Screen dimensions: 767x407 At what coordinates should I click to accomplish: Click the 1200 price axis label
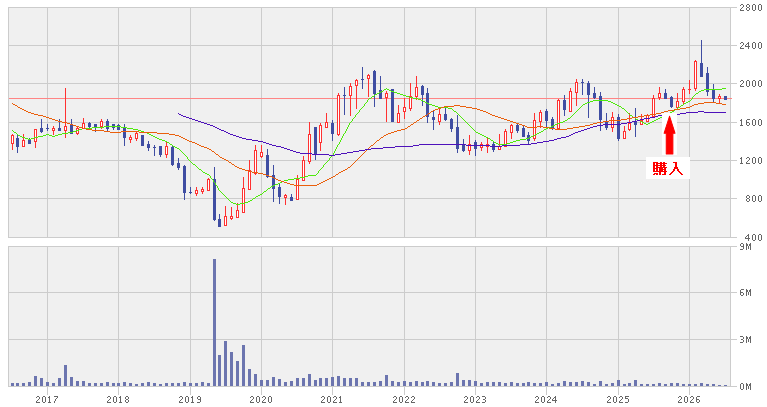[x=751, y=161]
